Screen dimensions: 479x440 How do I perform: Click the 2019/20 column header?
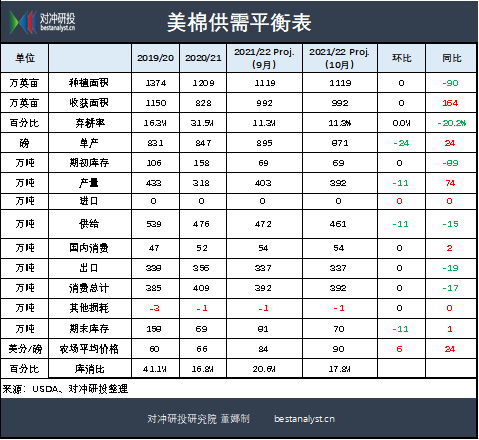(x=155, y=58)
